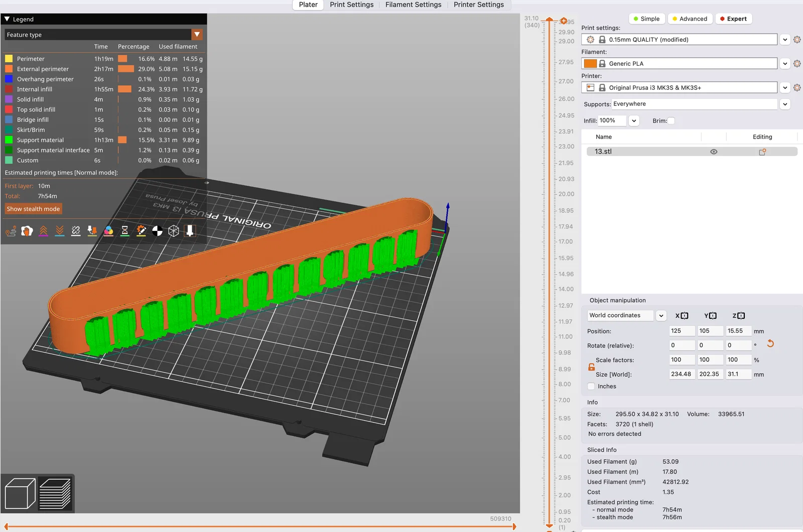
Task: Open filament settings gear next to Generic PLA
Action: 797,64
